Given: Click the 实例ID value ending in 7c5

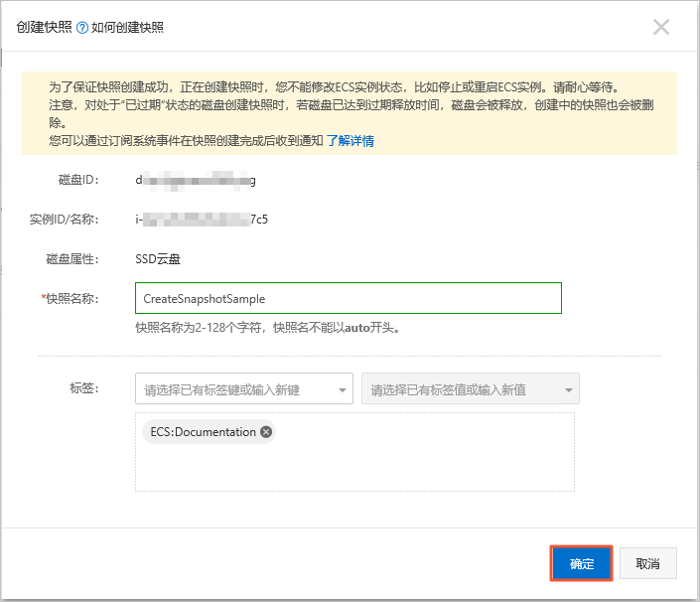Looking at the screenshot, I should [202, 220].
